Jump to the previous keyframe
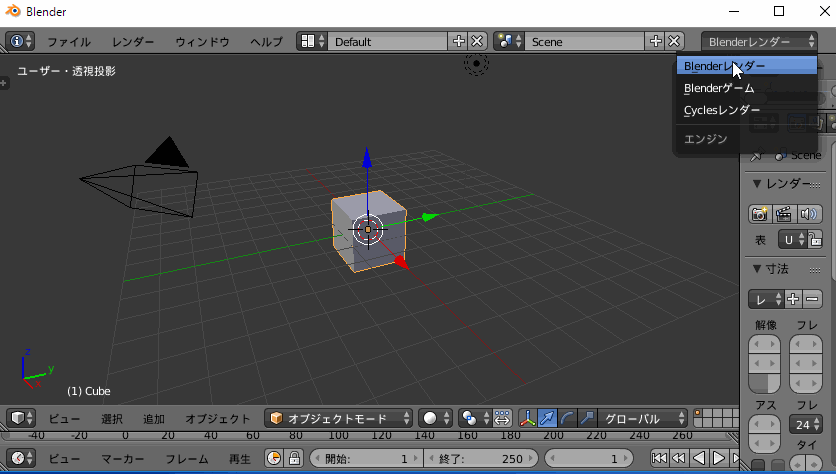This screenshot has width=836, height=474. pyautogui.click(x=679, y=458)
